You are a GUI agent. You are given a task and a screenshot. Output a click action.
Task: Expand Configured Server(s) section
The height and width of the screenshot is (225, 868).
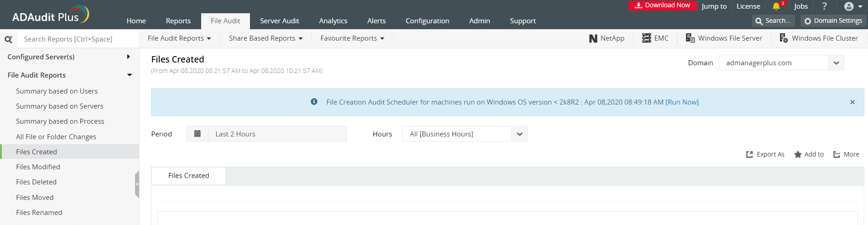pyautogui.click(x=128, y=57)
